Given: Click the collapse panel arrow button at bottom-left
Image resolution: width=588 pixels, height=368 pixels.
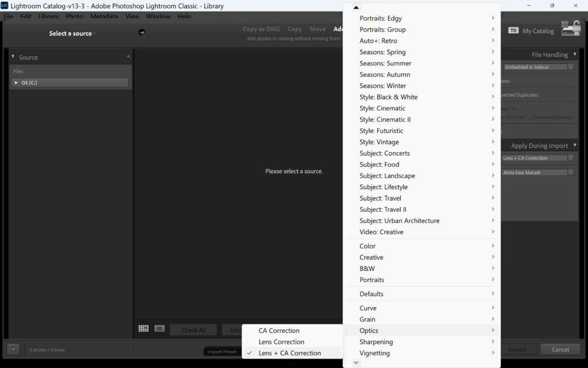Looking at the screenshot, I should (x=13, y=350).
